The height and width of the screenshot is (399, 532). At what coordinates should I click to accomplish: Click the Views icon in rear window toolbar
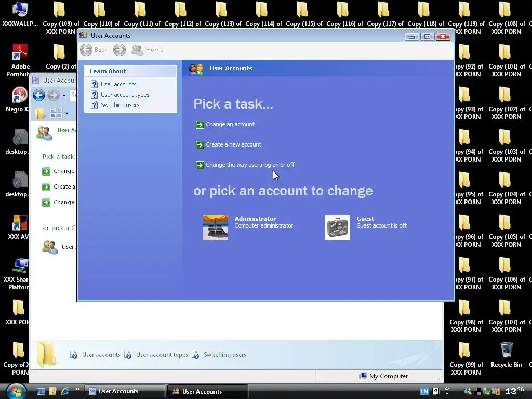coord(56,113)
